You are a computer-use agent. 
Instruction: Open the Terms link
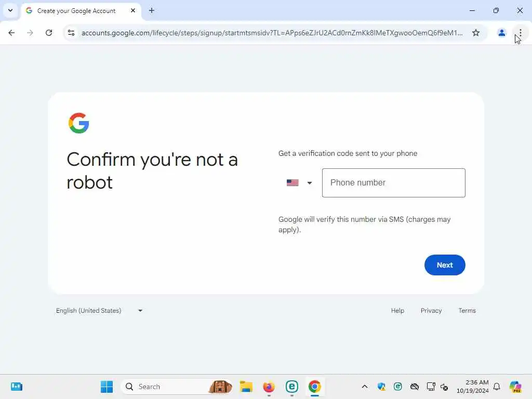[467, 311]
